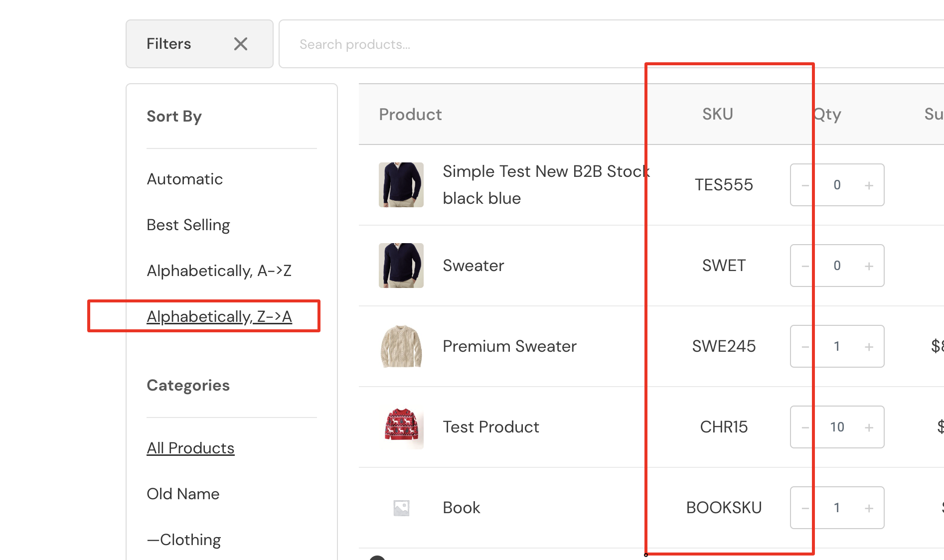Open the Test Product thumbnail image
Screen dimensions: 944x560
pyautogui.click(x=401, y=427)
